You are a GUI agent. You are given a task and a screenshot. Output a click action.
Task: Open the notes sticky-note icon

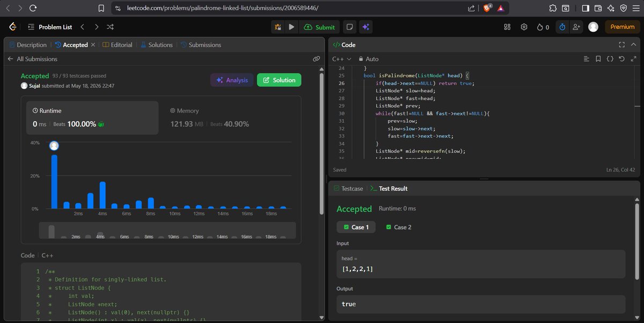coord(349,27)
